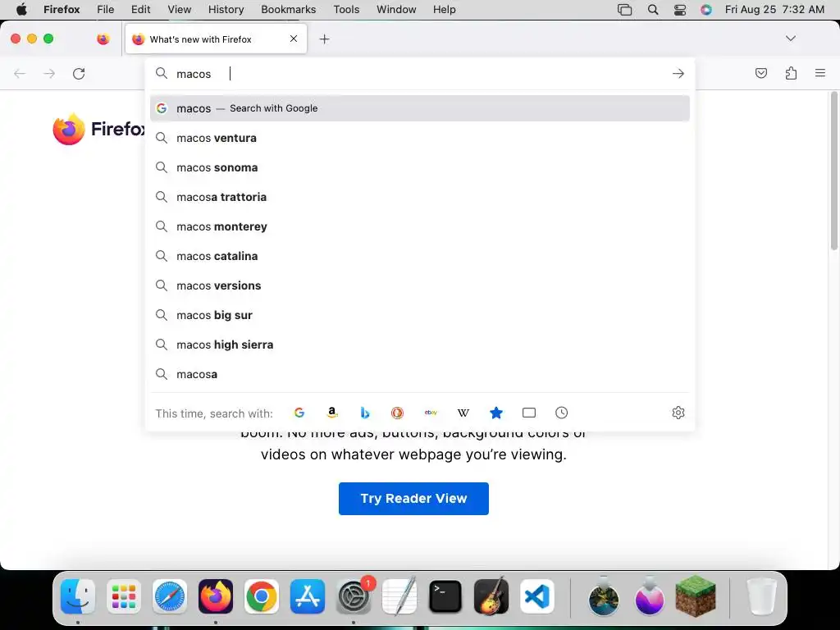840x630 pixels.
Task: Search history with clock icon
Action: [561, 413]
